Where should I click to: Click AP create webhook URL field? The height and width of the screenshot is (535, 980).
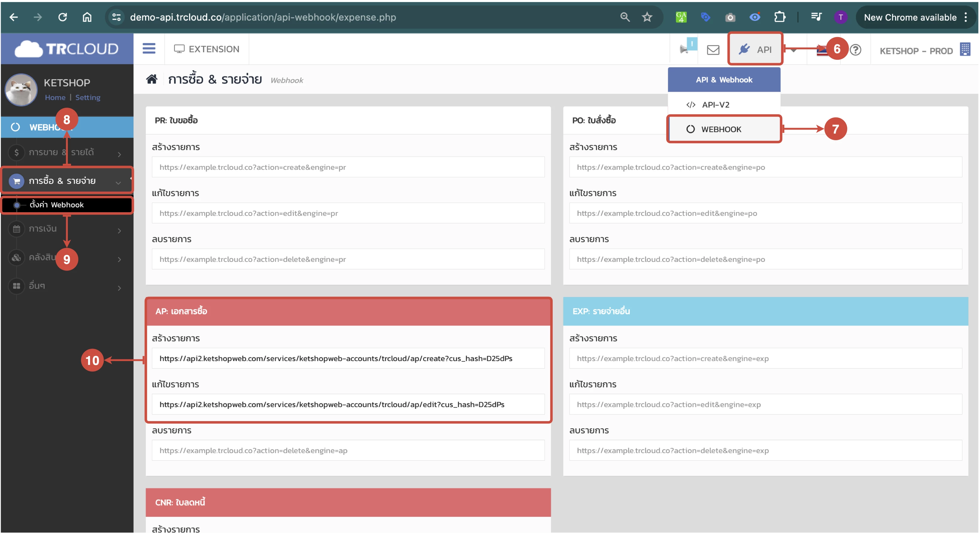click(347, 359)
